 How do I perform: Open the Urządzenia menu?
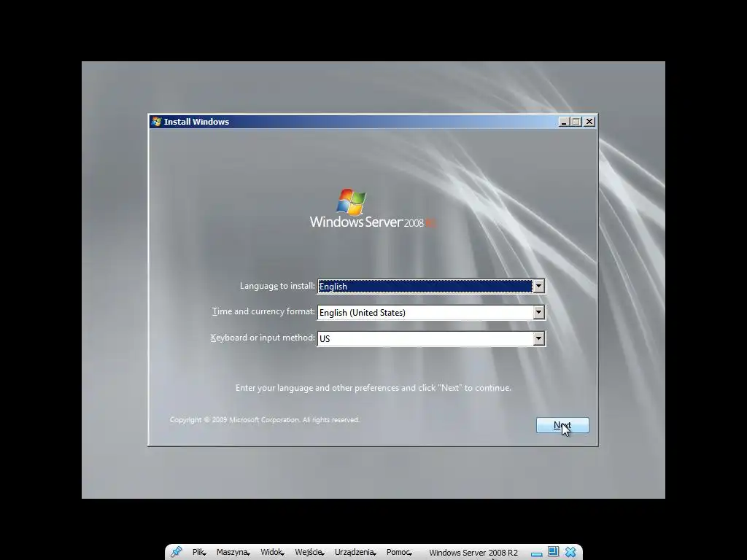click(355, 553)
